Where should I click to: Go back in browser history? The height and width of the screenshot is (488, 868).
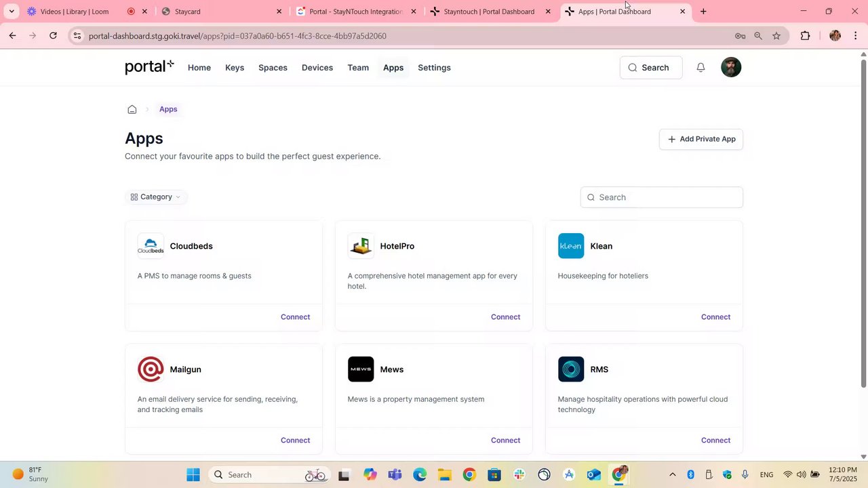(12, 36)
